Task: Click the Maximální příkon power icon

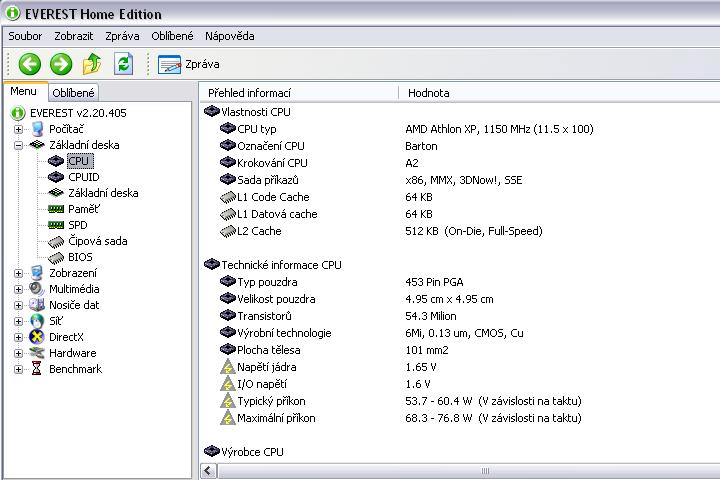Action: (x=227, y=418)
